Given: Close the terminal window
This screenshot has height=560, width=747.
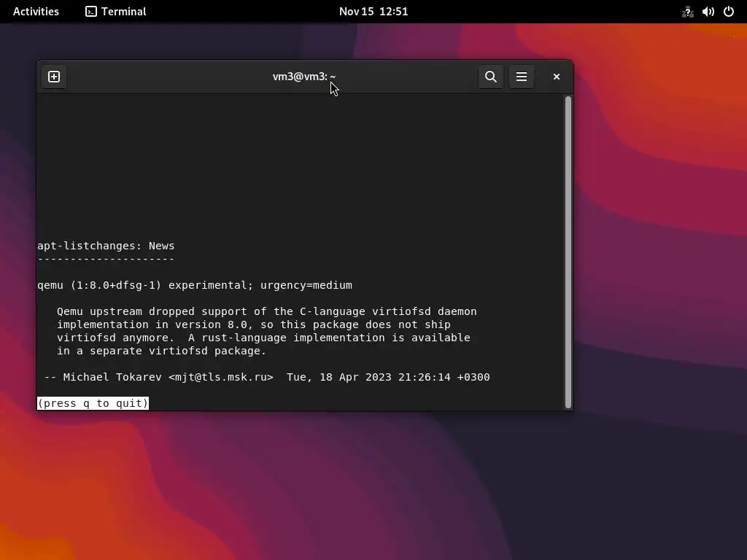Looking at the screenshot, I should coord(556,77).
